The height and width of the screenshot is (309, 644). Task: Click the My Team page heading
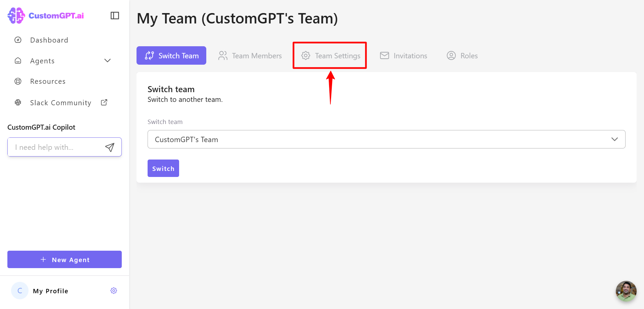(237, 18)
